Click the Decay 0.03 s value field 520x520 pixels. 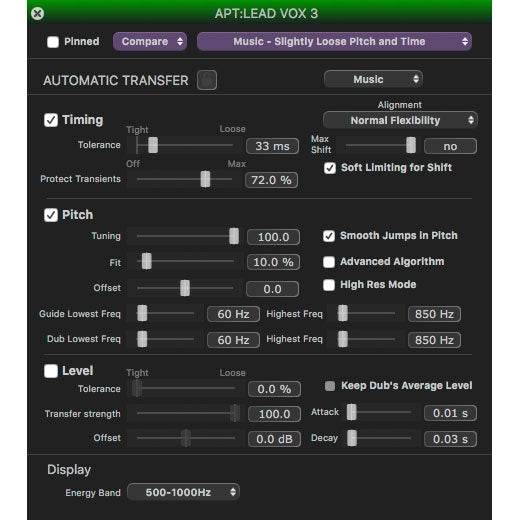450,439
